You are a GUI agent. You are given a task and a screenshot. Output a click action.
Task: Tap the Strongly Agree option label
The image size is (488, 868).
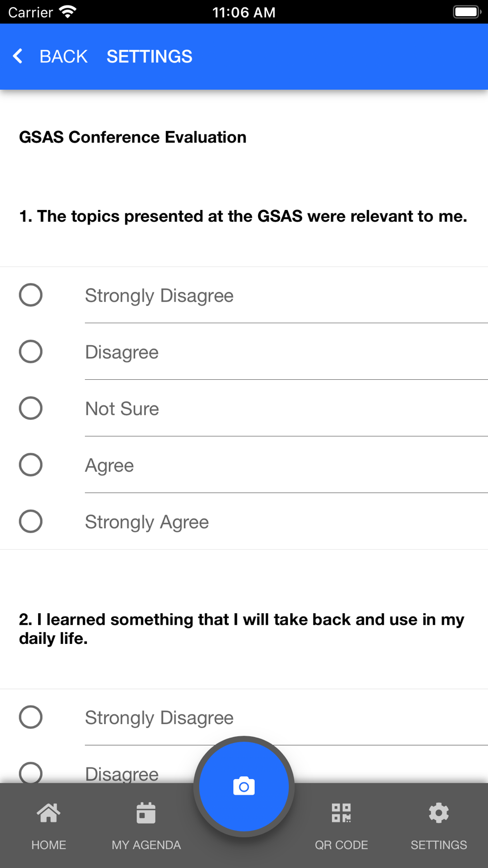147,522
